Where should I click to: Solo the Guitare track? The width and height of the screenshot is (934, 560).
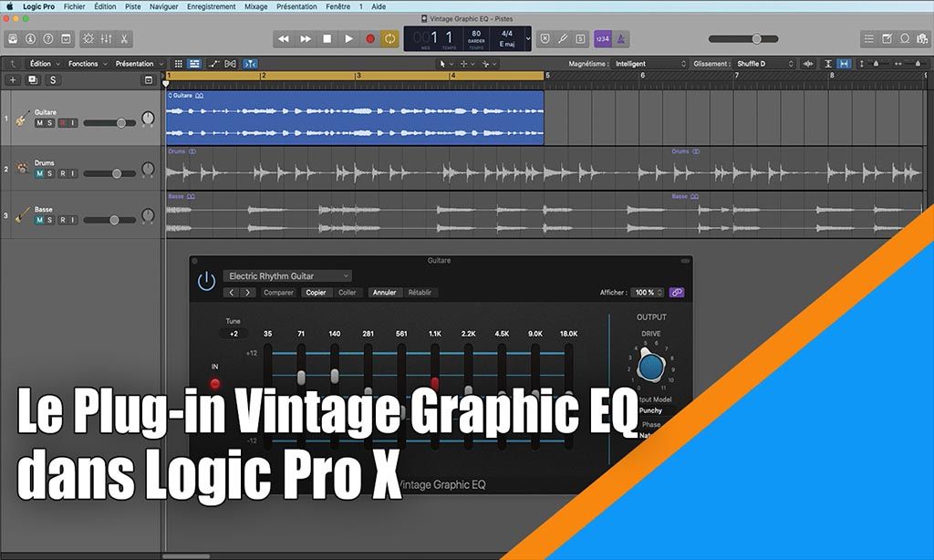coord(50,123)
